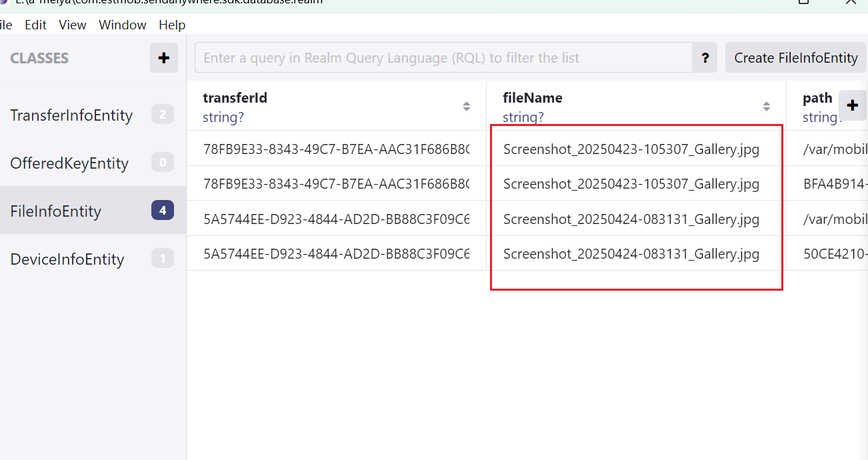Click the plus icon beside CLASSES
The width and height of the screenshot is (868, 460).
click(163, 58)
